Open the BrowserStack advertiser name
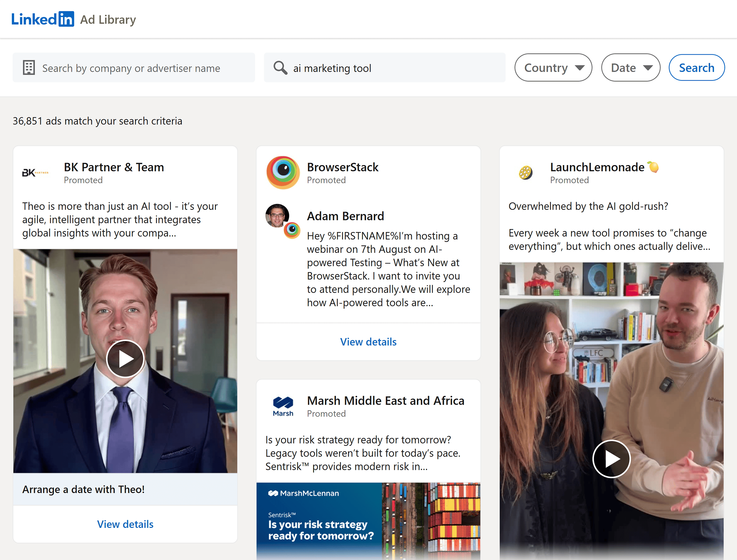 pyautogui.click(x=343, y=167)
